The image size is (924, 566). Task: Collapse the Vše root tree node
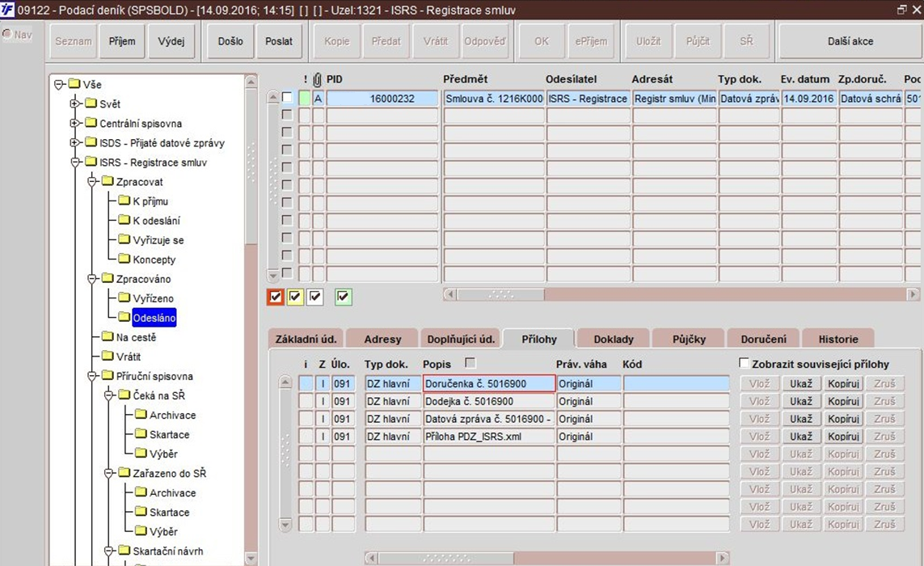click(x=58, y=84)
